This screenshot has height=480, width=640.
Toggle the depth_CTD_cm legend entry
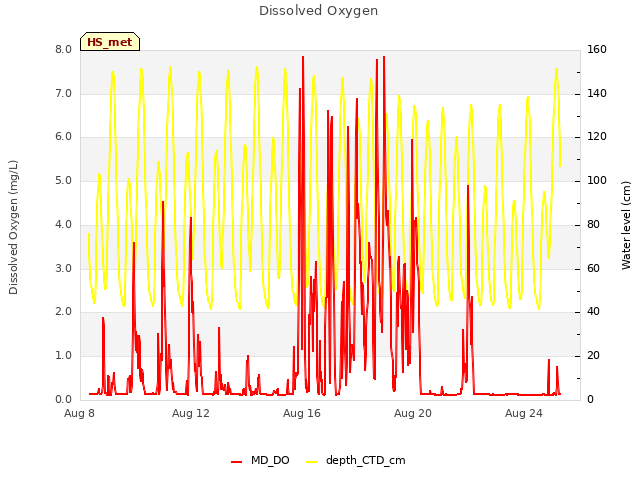[x=356, y=460]
